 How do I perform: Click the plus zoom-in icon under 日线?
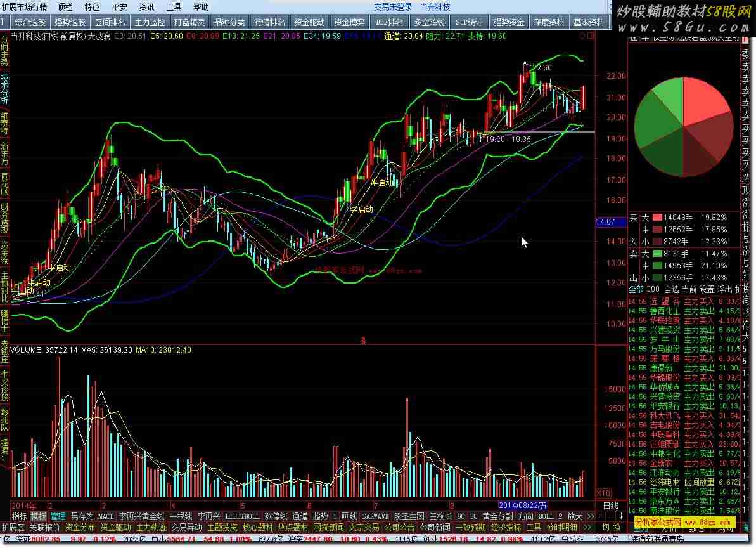tap(600, 516)
